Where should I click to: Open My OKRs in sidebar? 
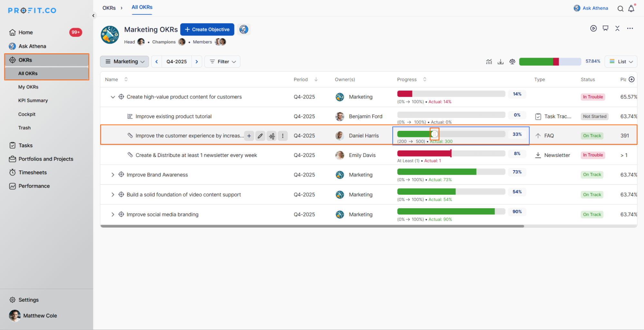[x=28, y=87]
